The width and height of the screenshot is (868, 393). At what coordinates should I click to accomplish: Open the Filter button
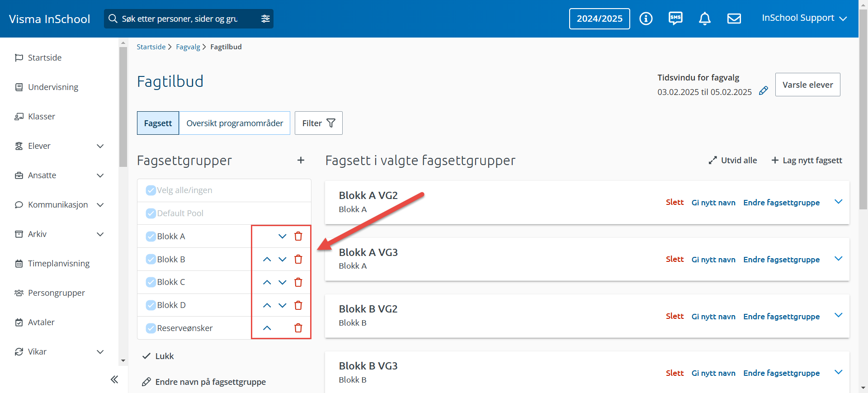point(319,123)
